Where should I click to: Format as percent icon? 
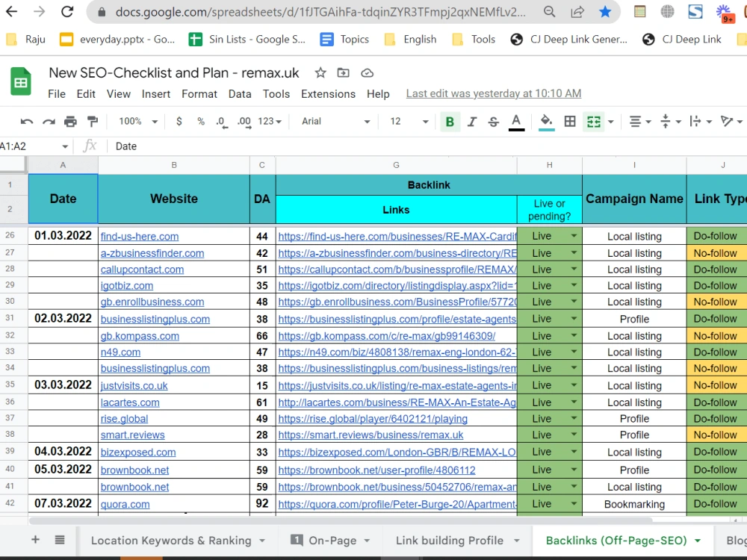click(x=201, y=122)
